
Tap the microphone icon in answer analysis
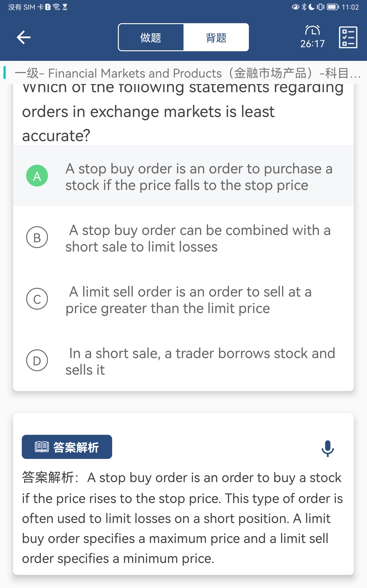point(328,448)
